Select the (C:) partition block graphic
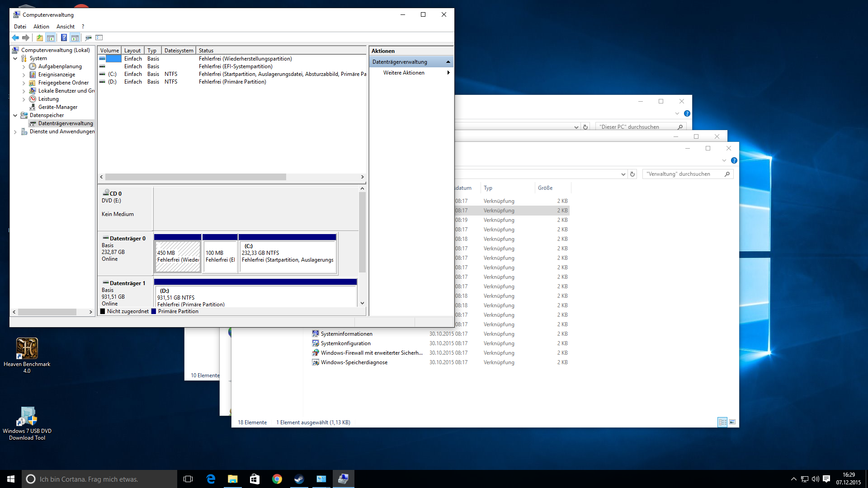 pyautogui.click(x=288, y=255)
